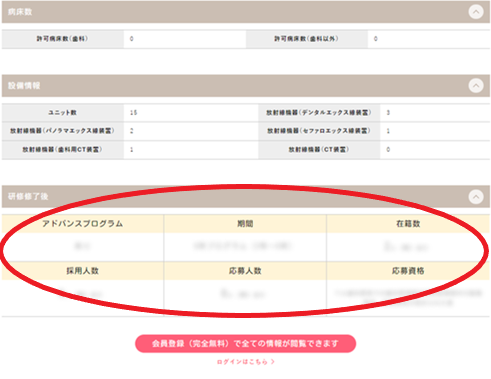491x379 pixels.
Task: Collapse the 研修修了後 section chevron
Action: tap(476, 197)
